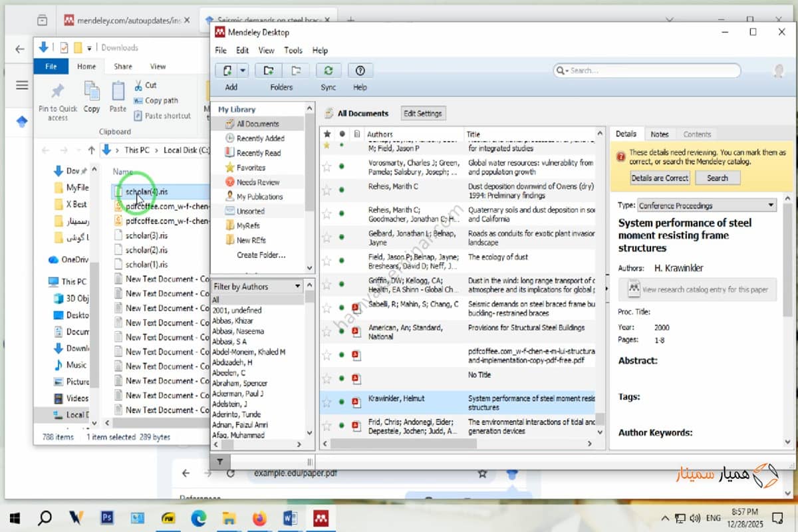This screenshot has width=798, height=532.
Task: Open the Type Conference Proceedings dropdown
Action: pos(706,205)
